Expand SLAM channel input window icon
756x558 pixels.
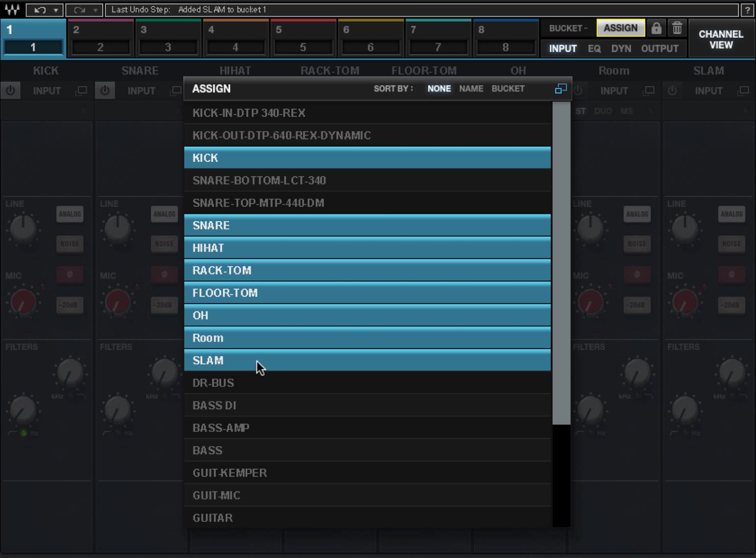743,90
